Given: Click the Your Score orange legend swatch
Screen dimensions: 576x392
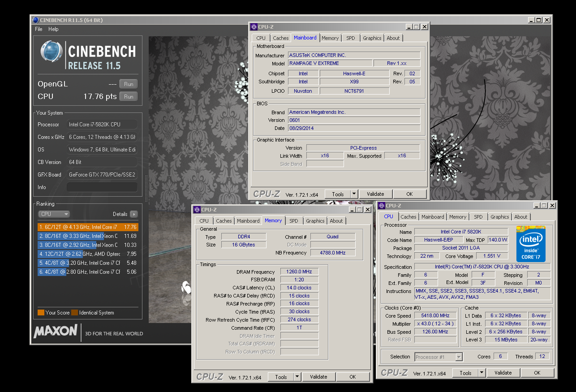Looking at the screenshot, I should (x=41, y=313).
